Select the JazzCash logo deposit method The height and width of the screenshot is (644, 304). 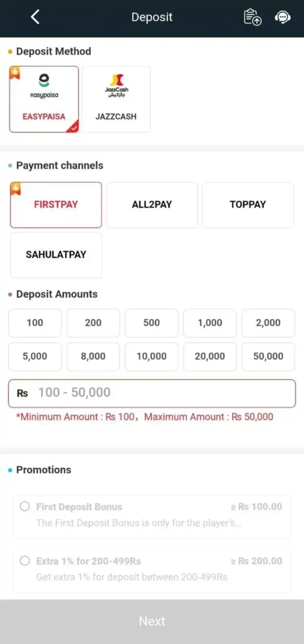tap(116, 99)
